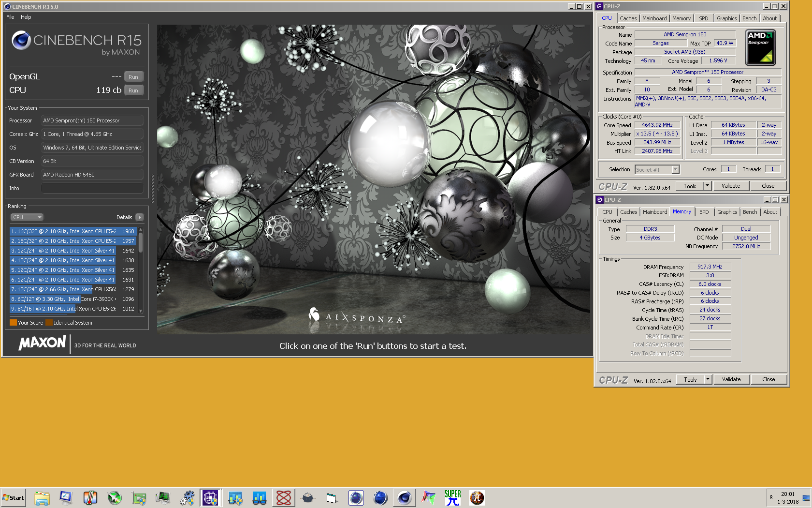Select ranking entry 8 Core i7-3930K

pyautogui.click(x=72, y=299)
